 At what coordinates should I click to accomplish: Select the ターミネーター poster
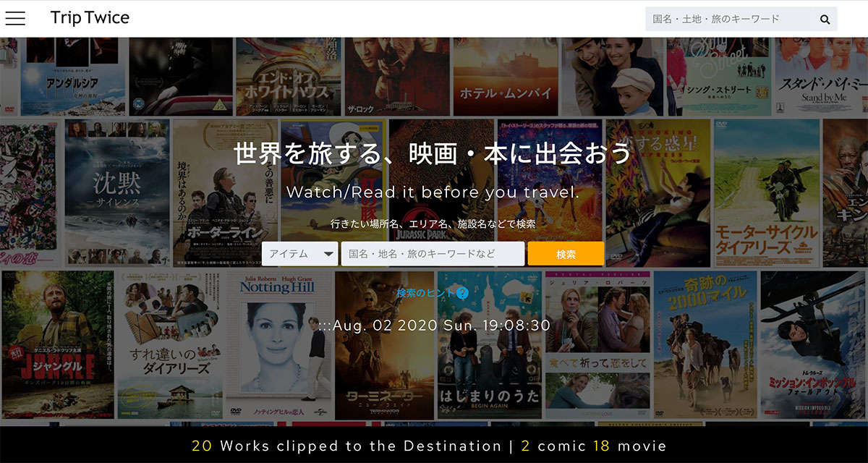coord(386,344)
